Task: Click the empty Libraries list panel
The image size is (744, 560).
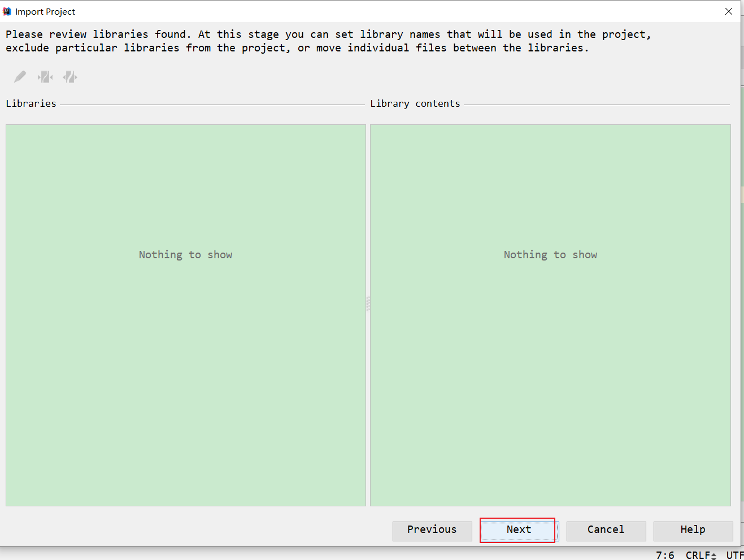Action: pos(185,339)
